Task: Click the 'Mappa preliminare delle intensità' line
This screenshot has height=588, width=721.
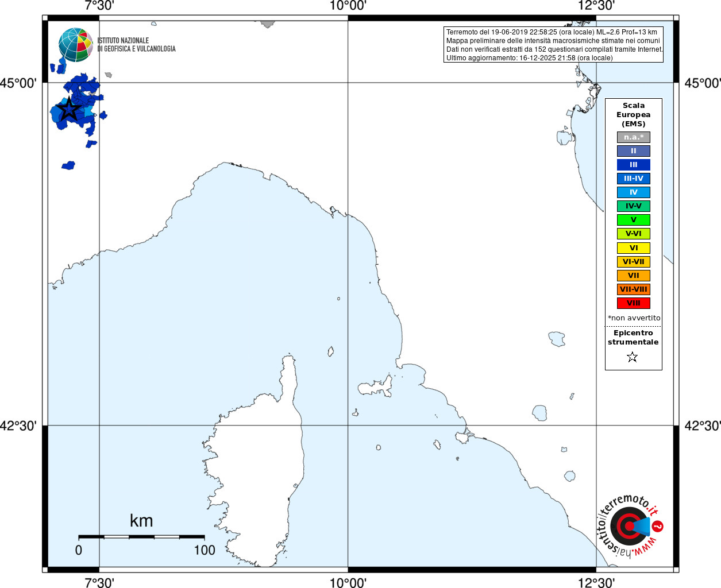Action: (553, 41)
